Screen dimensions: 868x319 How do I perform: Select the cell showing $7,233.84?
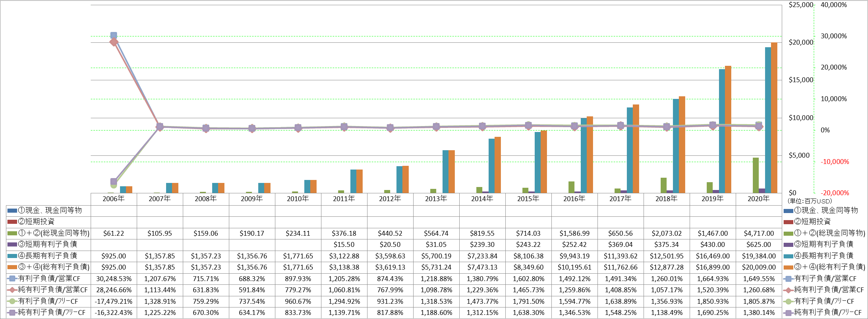tap(482, 256)
